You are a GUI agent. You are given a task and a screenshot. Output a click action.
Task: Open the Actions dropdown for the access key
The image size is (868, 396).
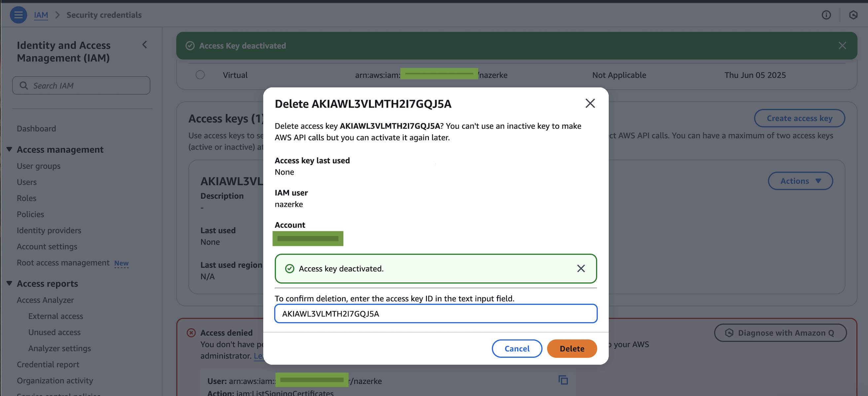[x=800, y=181]
